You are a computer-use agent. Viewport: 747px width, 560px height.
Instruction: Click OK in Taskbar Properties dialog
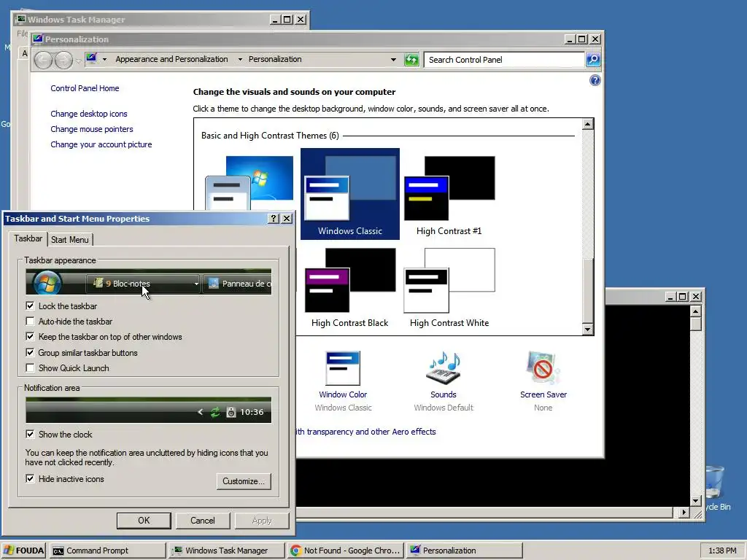pyautogui.click(x=144, y=521)
